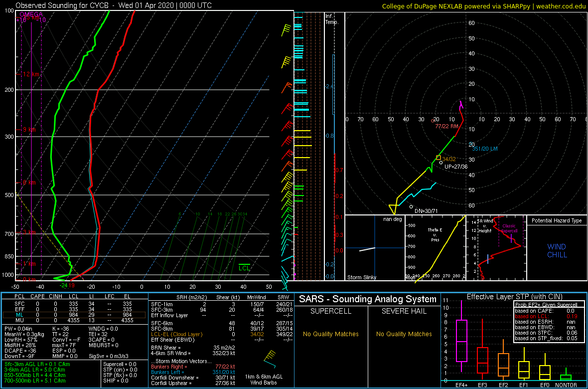Viewport: 588px width, 389px height.
Task: Click the red 'based on LCL:' probability line
Action: coord(547,317)
